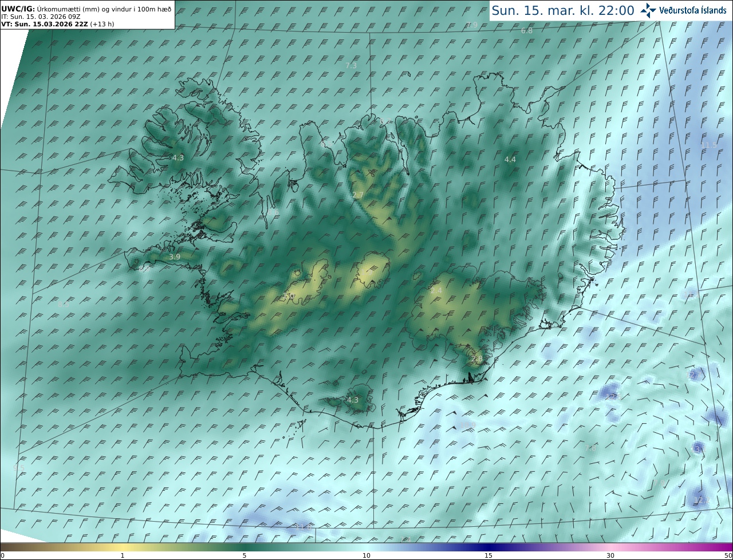Click the 7.9 value near the top edge
Viewport: 733px width, 560px height.
click(472, 25)
